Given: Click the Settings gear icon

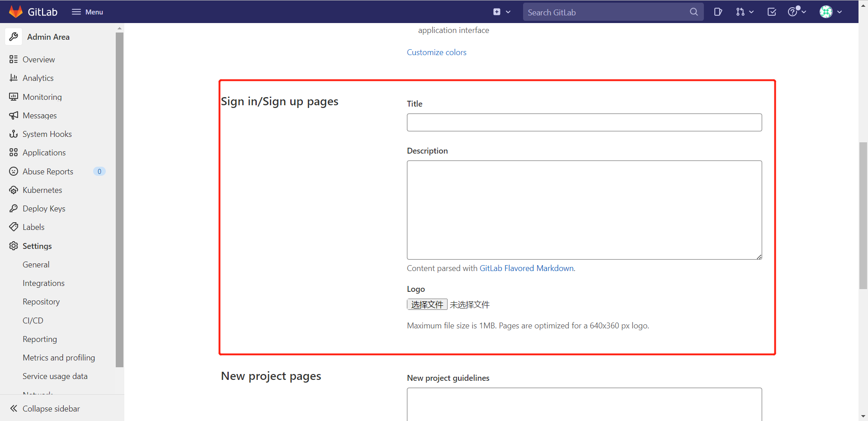Looking at the screenshot, I should tap(14, 246).
